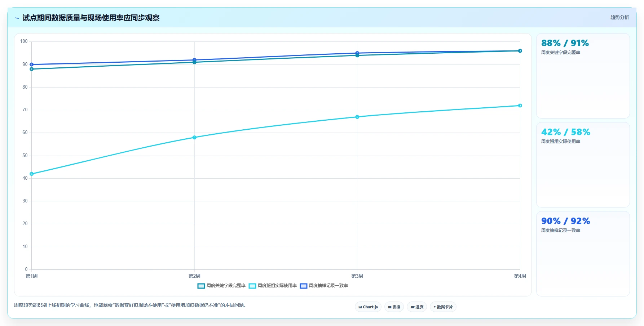The height and width of the screenshot is (326, 644).
Task: Click the footnote text starting 周度趋势能识别
Action: (131, 305)
